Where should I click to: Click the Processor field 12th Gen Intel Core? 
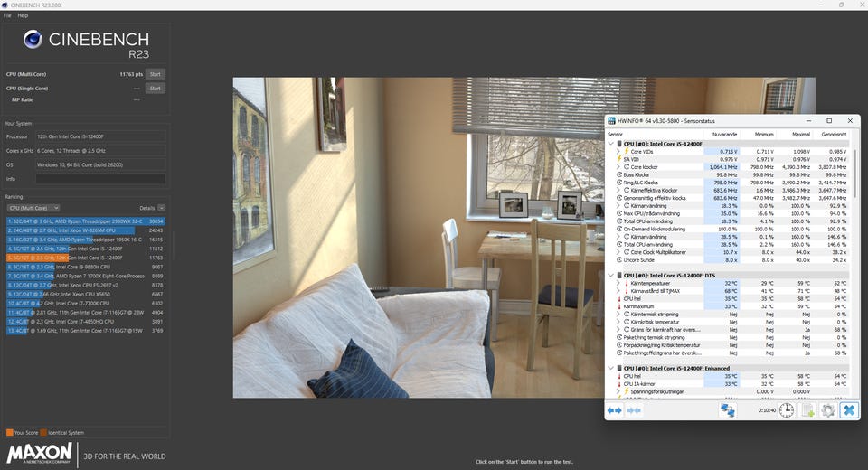(x=100, y=136)
